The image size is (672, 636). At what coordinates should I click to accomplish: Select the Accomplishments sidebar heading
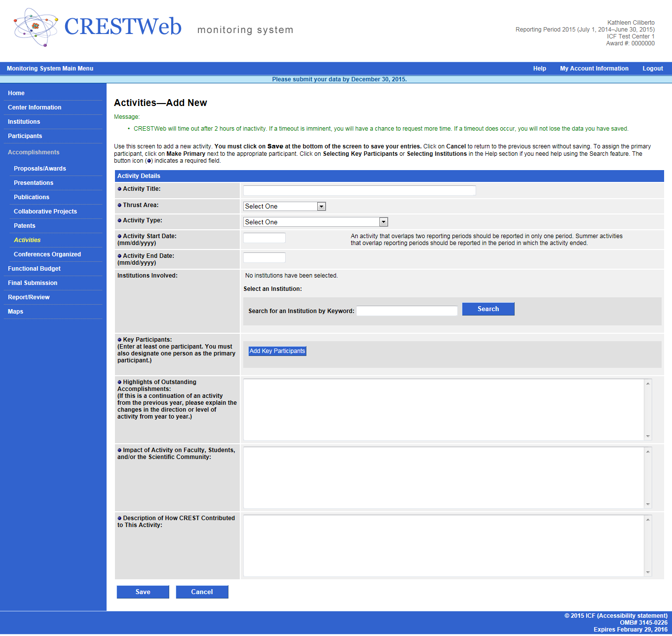click(34, 152)
